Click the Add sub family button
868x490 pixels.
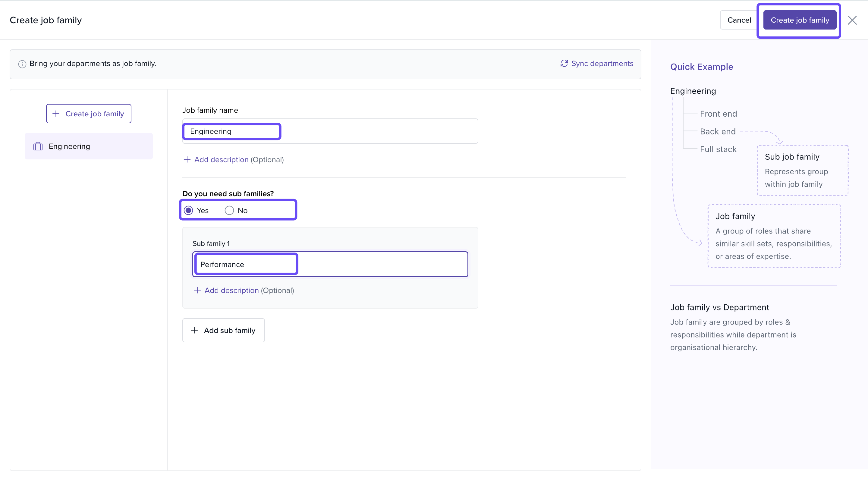pyautogui.click(x=223, y=330)
